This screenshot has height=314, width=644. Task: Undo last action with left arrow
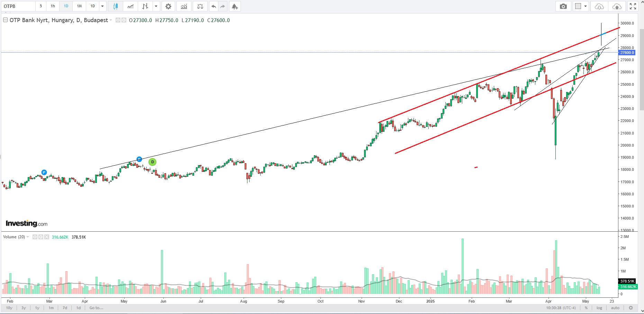pyautogui.click(x=214, y=6)
